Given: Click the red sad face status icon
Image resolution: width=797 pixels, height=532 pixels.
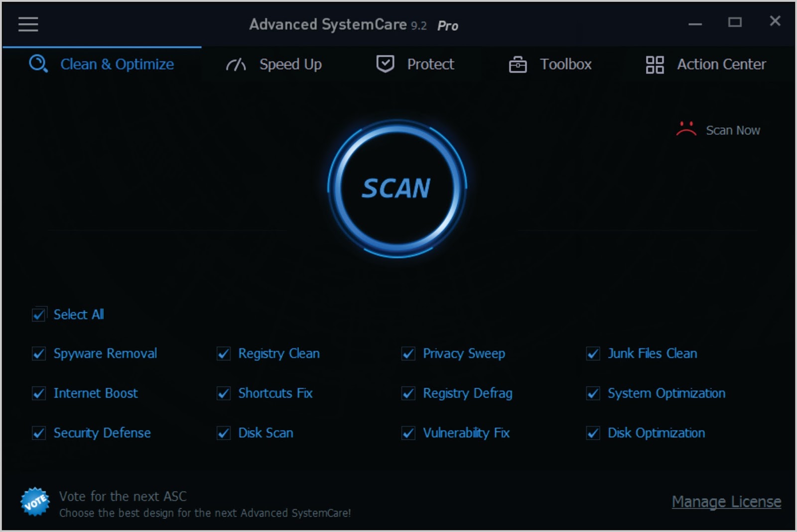Looking at the screenshot, I should [686, 129].
